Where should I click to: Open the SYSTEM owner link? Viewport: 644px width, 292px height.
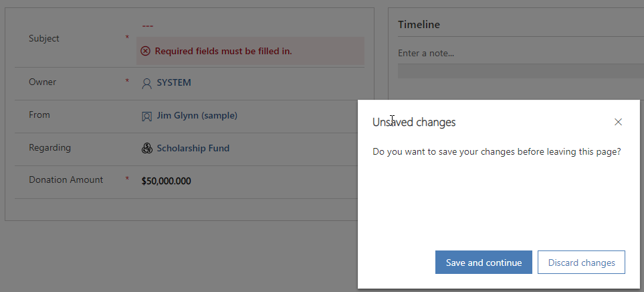174,82
